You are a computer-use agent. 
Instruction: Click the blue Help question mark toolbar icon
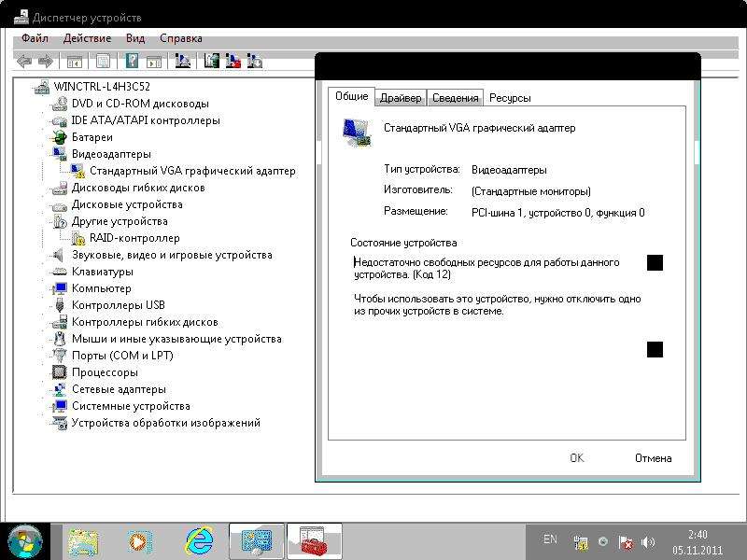132,62
